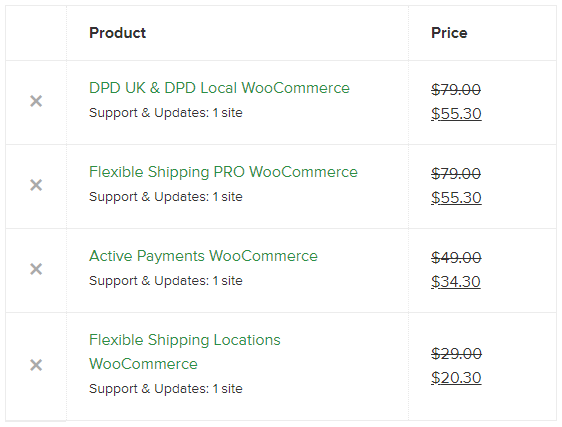The image size is (562, 427).
Task: Click the crossed-out $49.00 price
Action: click(456, 257)
